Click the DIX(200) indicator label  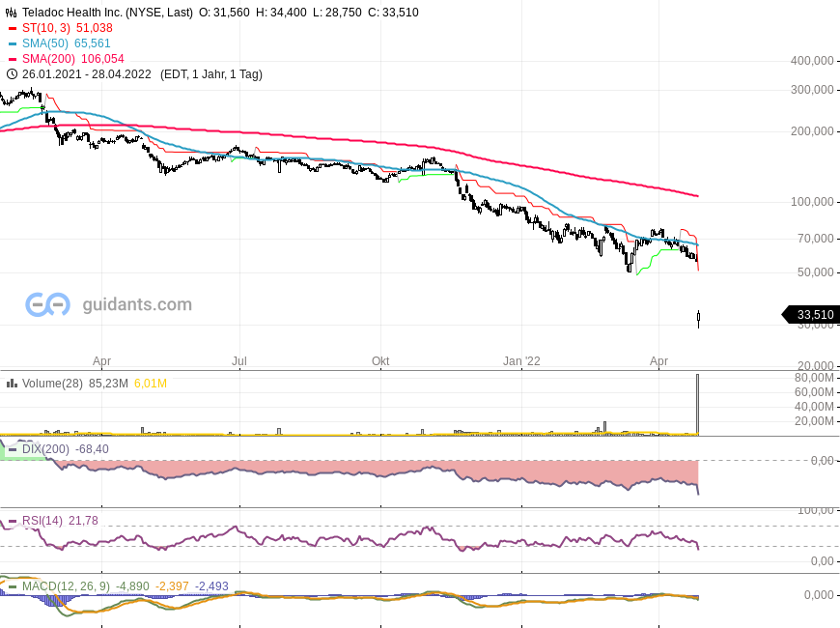click(45, 449)
